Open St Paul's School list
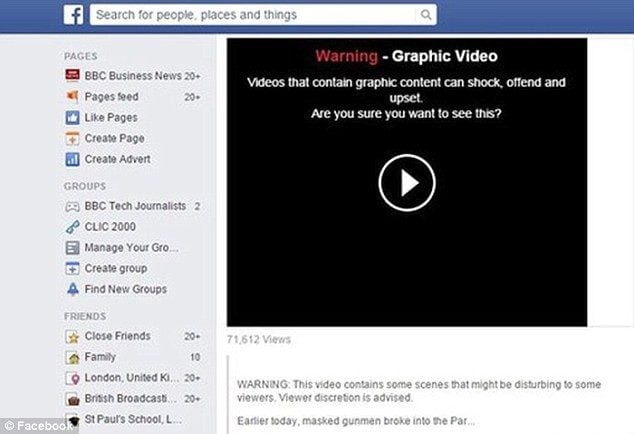The width and height of the screenshot is (634, 434). [130, 418]
